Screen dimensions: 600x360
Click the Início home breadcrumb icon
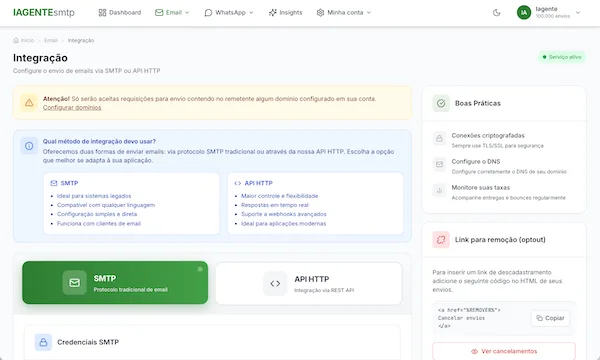tap(16, 40)
